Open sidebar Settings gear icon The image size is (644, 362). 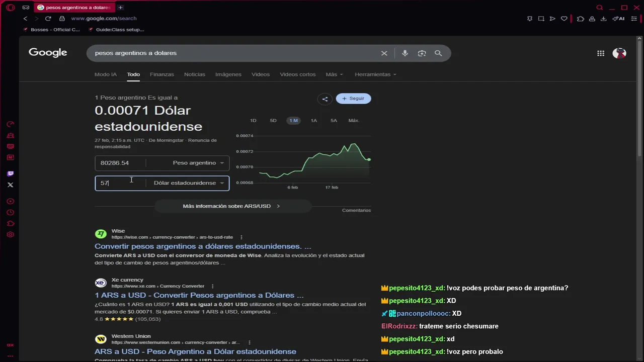10,234
